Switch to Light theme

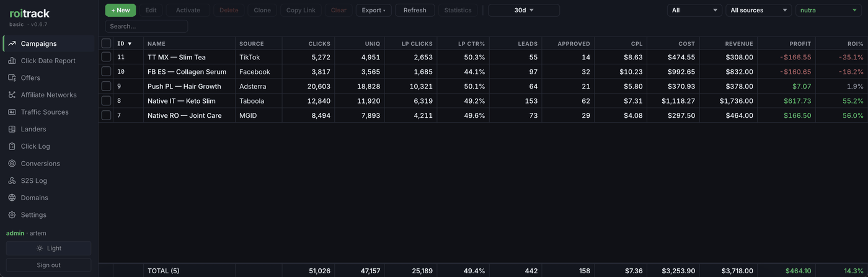click(48, 248)
